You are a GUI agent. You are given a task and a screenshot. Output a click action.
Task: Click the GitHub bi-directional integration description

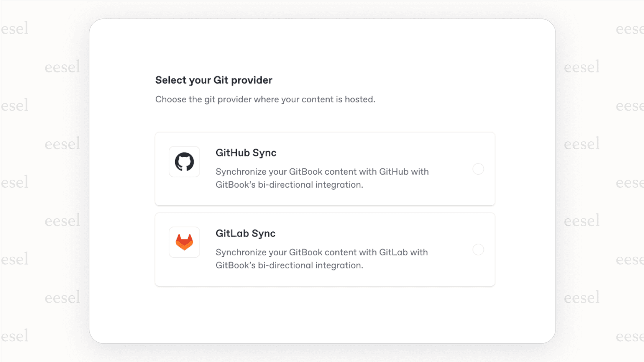coord(322,178)
